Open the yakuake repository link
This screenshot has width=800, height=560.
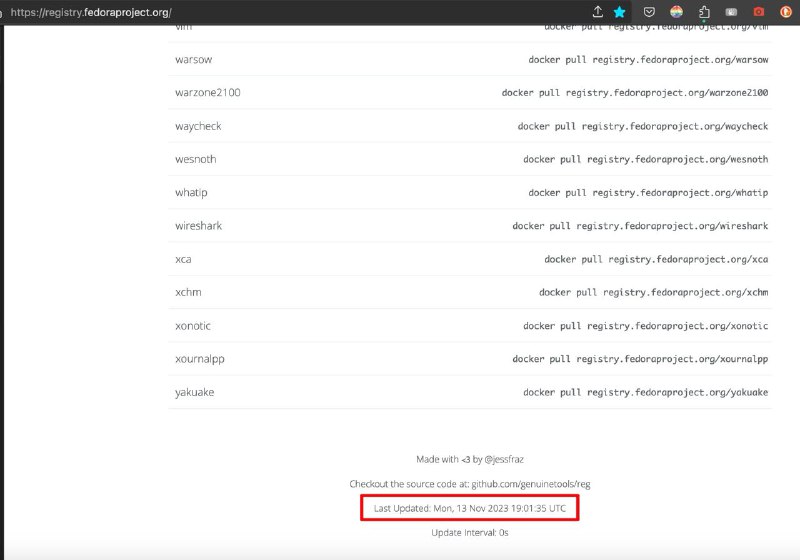(194, 392)
